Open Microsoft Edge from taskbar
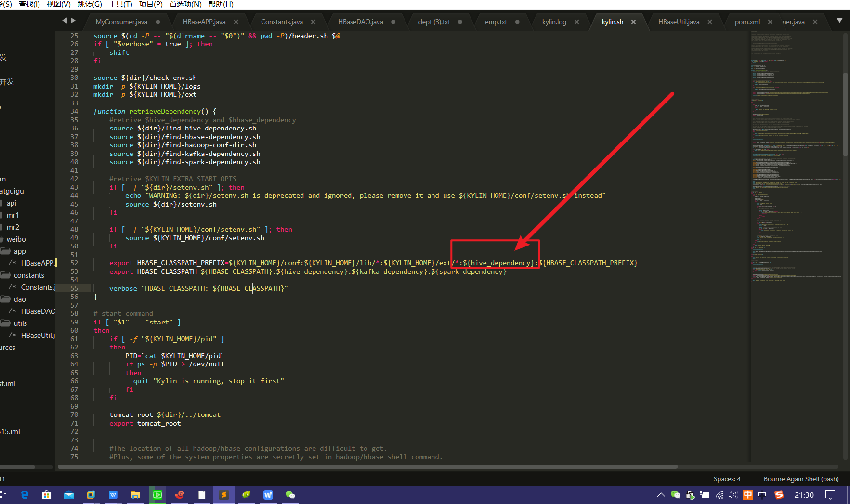 tap(25, 495)
